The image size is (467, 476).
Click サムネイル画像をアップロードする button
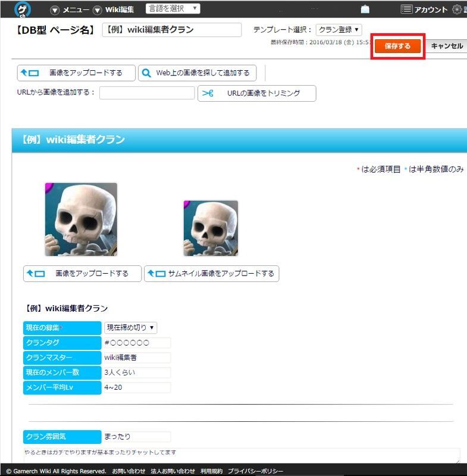tap(211, 274)
